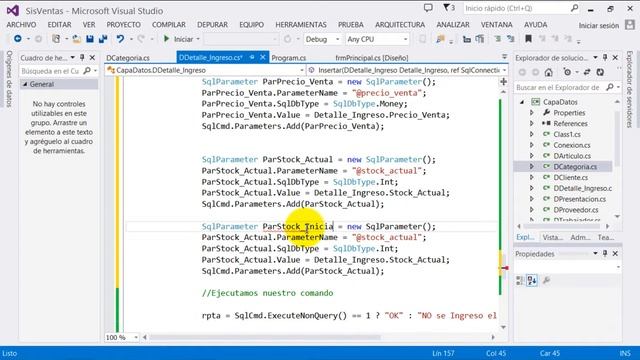Click the open file toolbar icon
The width and height of the screenshot is (640, 360).
coord(76,39)
